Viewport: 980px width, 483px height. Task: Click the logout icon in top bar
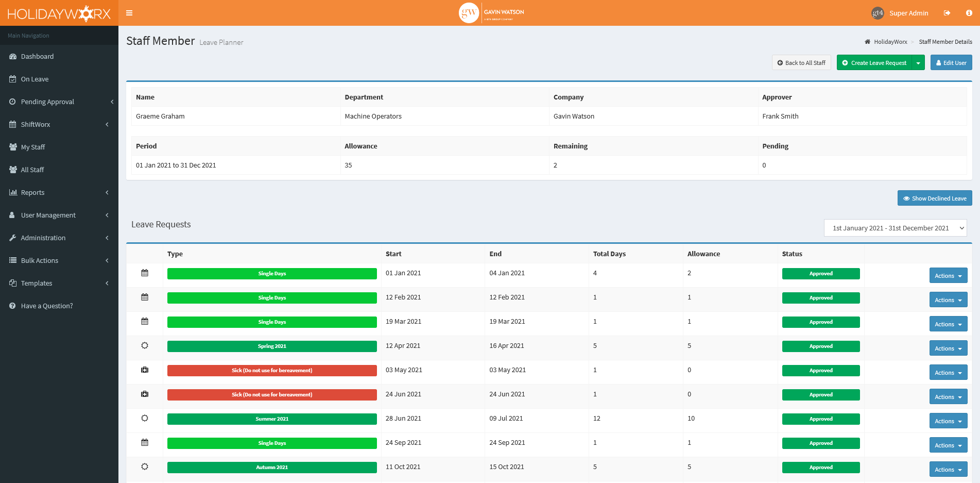tap(947, 13)
